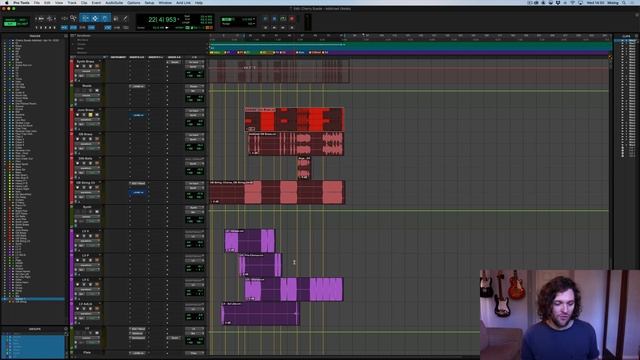Click the purple color strip of LV AdLib

click(72, 313)
